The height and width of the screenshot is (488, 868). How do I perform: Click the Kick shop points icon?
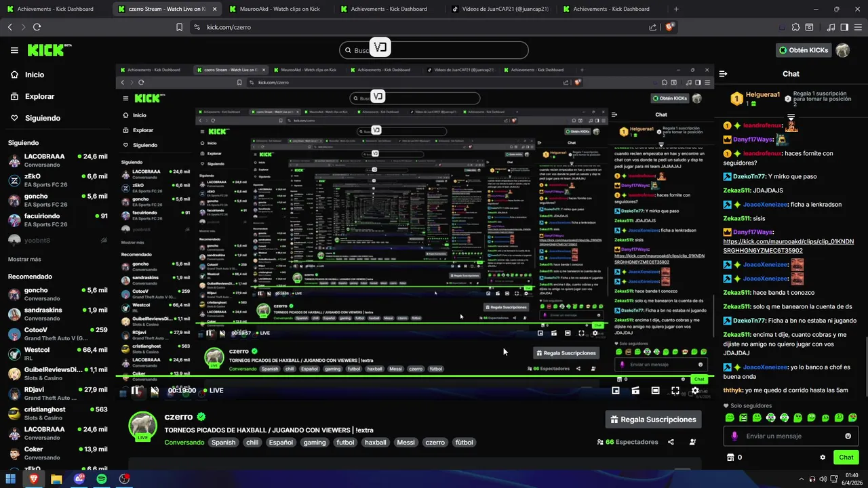[x=730, y=457]
